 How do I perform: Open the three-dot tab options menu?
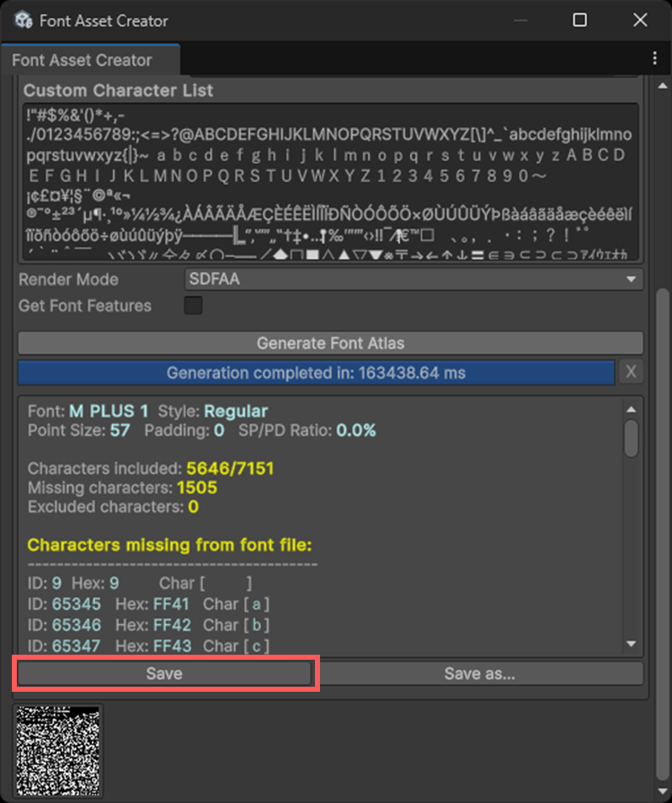click(x=654, y=58)
